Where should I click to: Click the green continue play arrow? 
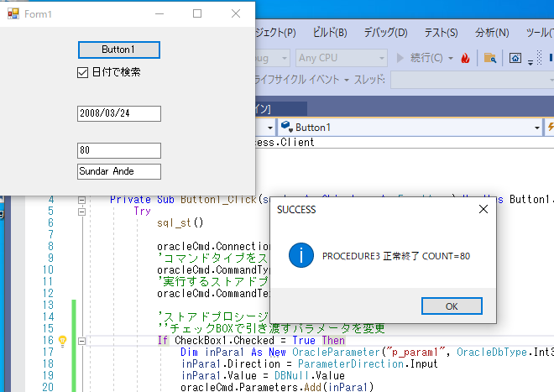coord(400,58)
